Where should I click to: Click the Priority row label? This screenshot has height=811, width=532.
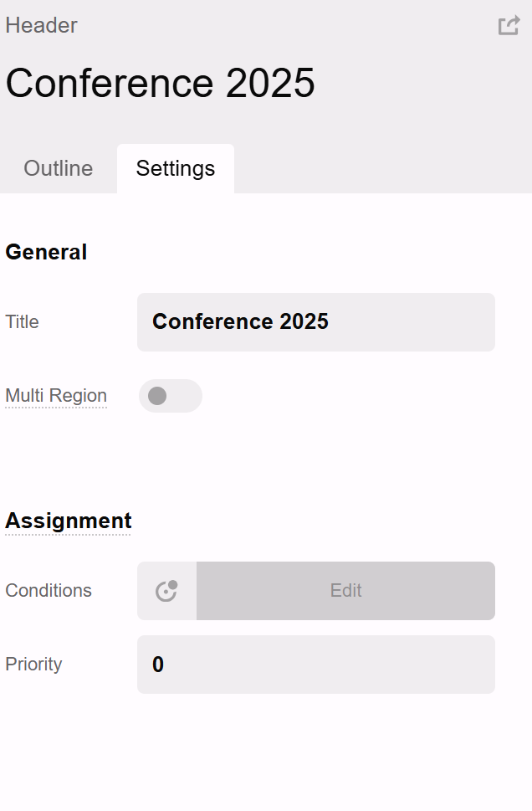[x=33, y=665]
